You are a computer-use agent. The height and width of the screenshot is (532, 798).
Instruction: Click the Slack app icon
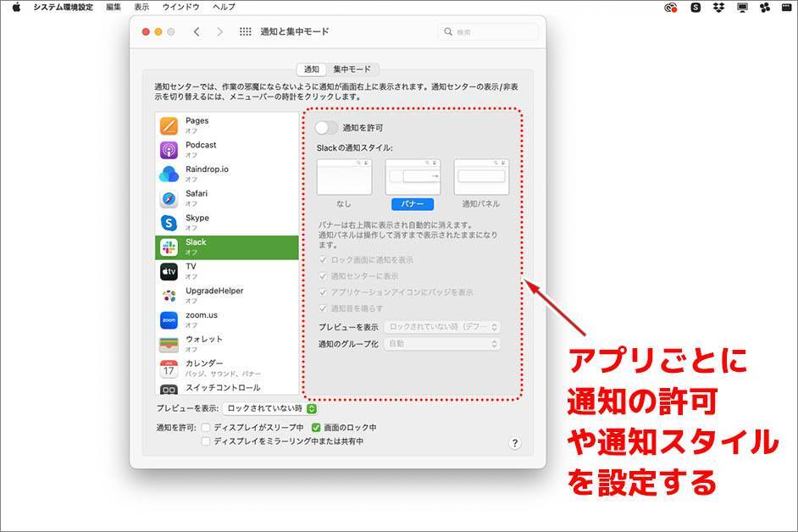coord(169,247)
